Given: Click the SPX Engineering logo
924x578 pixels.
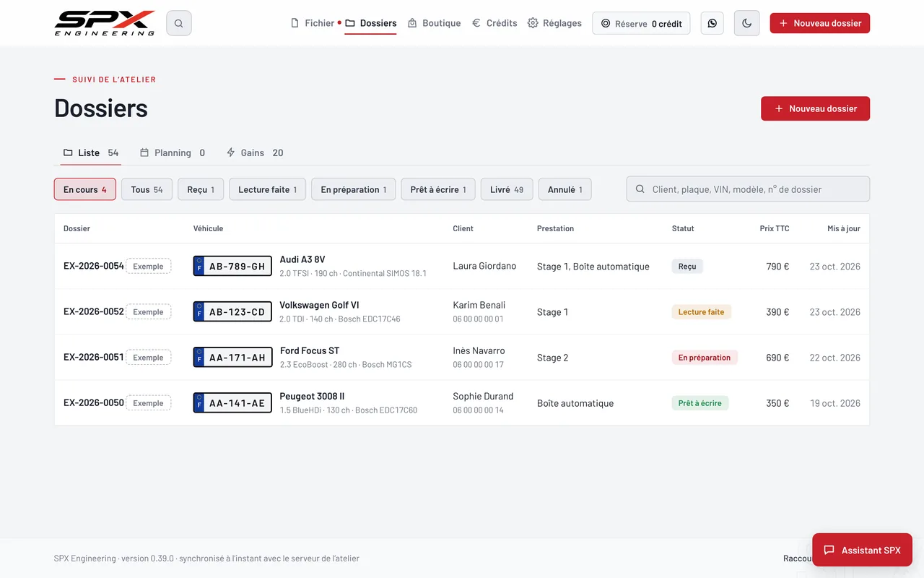Looking at the screenshot, I should coord(105,23).
